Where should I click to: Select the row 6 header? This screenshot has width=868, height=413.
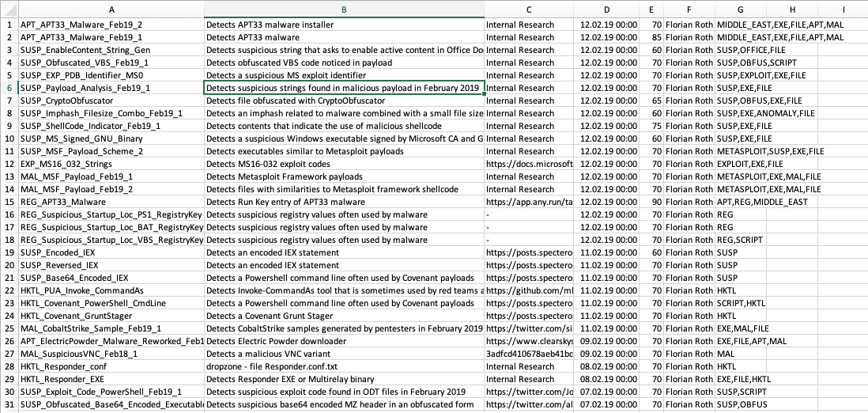(x=9, y=88)
